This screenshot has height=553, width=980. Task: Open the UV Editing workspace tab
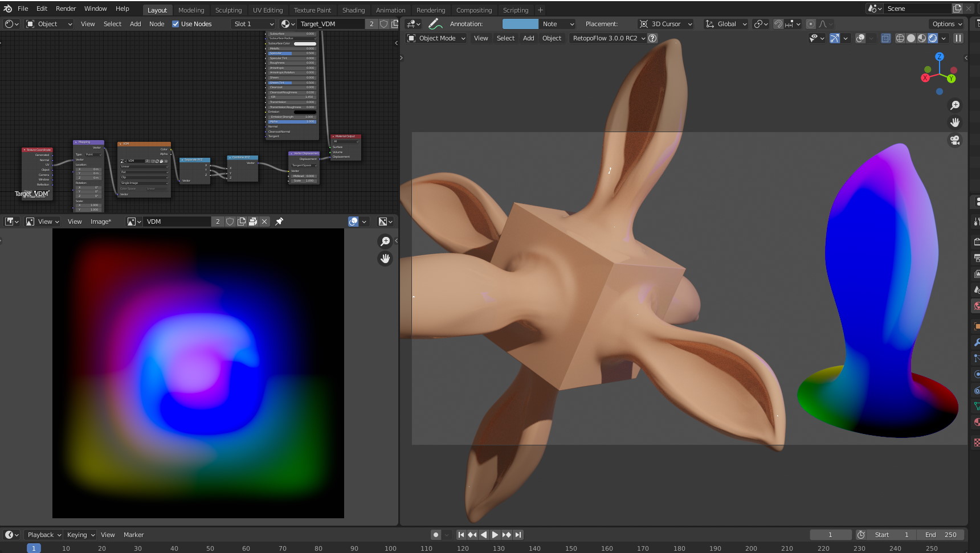point(268,10)
